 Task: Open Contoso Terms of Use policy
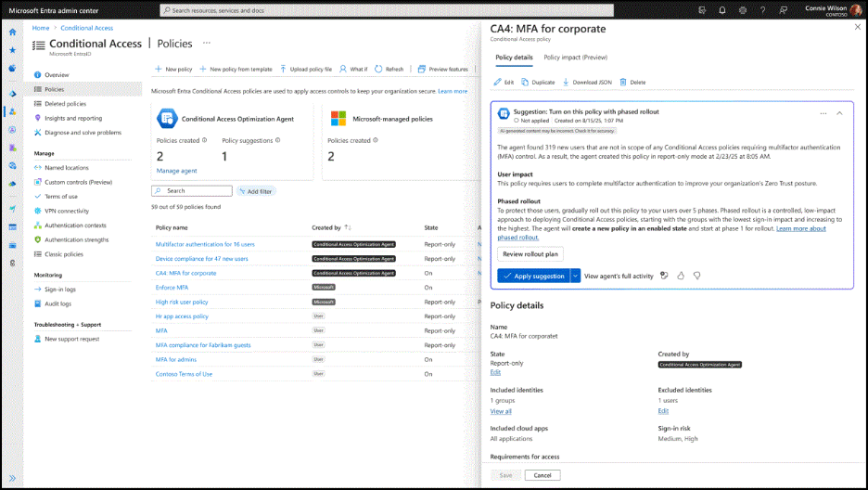click(184, 374)
